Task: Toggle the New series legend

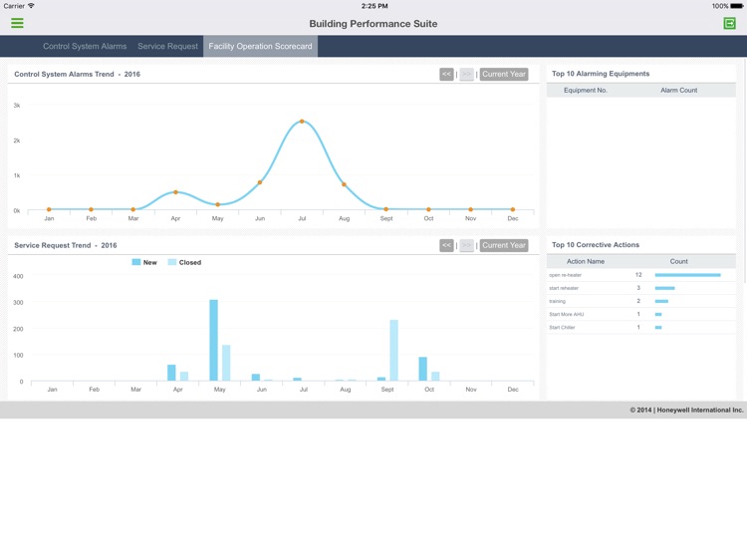Action: coord(144,262)
